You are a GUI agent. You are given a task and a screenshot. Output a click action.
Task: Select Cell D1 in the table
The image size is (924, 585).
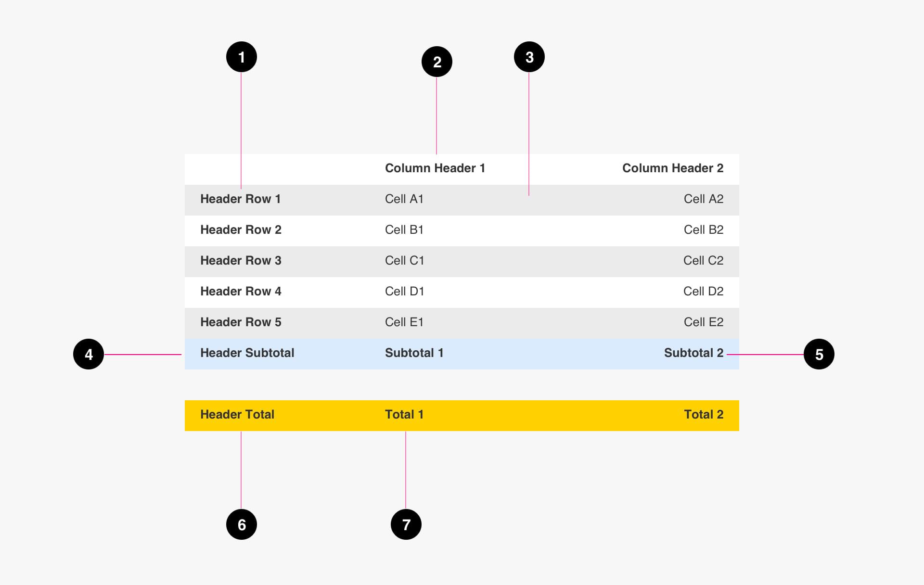click(404, 291)
